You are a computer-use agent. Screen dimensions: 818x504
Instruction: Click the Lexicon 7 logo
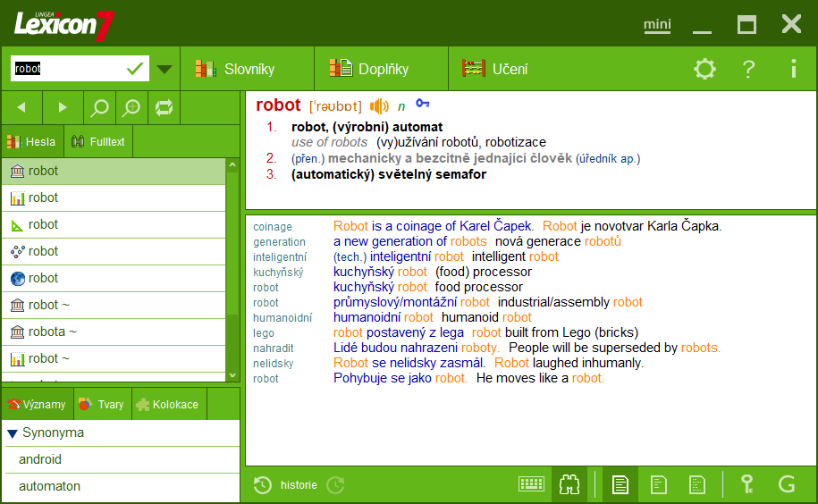(63, 24)
